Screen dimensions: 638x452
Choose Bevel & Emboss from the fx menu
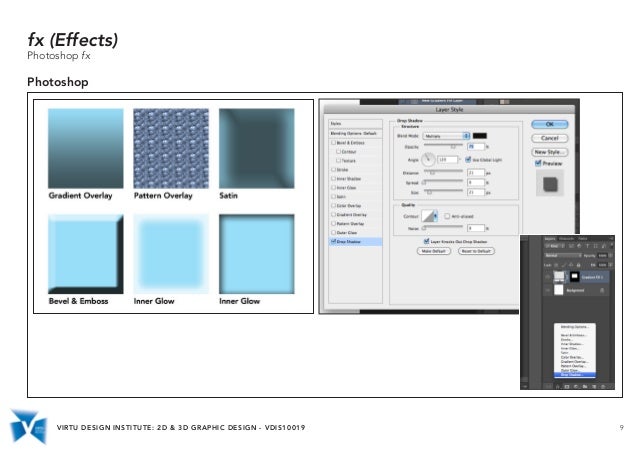click(x=575, y=335)
